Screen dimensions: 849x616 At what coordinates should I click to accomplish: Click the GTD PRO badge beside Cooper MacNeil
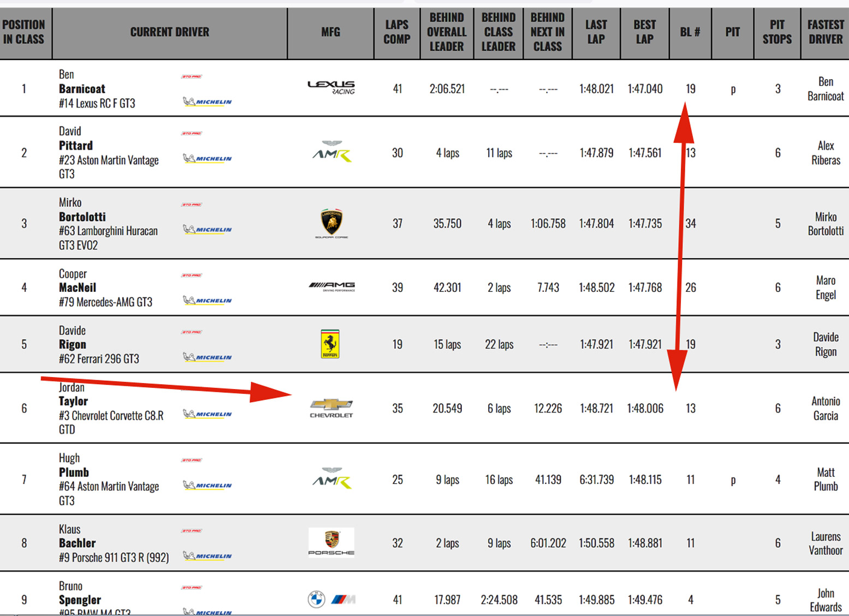pyautogui.click(x=192, y=276)
